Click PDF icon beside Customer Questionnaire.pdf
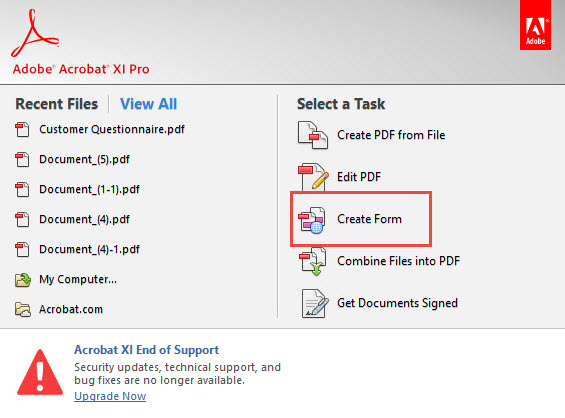This screenshot has height=418, width=565. tap(22, 130)
